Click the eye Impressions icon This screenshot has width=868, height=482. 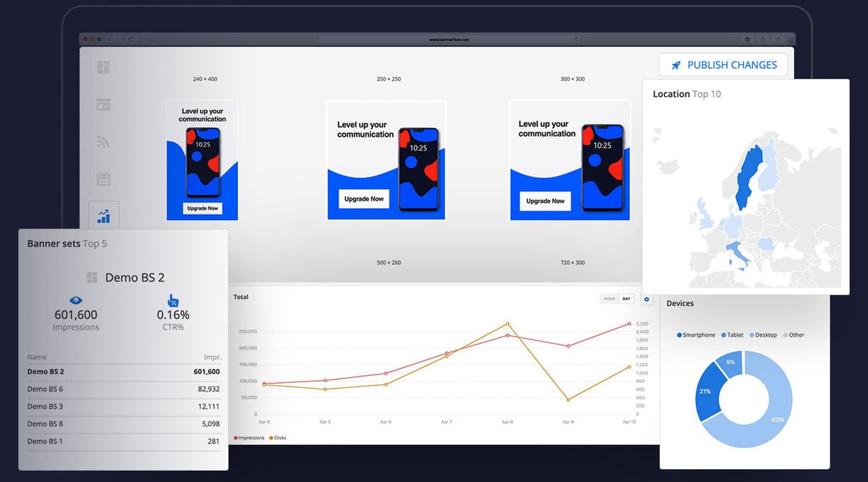pos(76,300)
